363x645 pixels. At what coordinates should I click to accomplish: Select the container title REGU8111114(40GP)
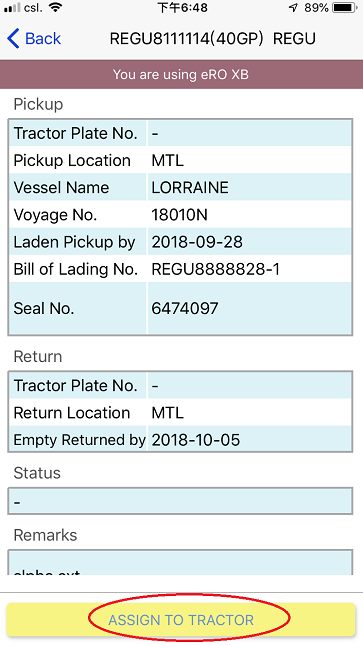186,39
